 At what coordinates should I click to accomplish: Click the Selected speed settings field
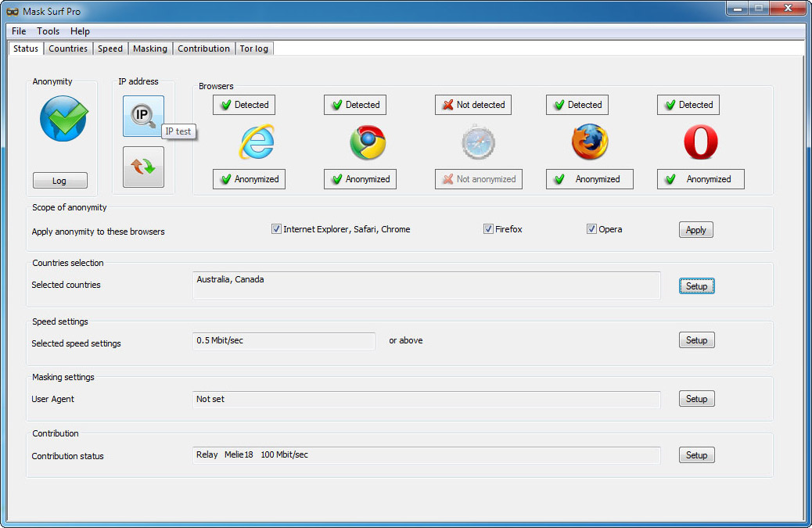click(x=284, y=341)
